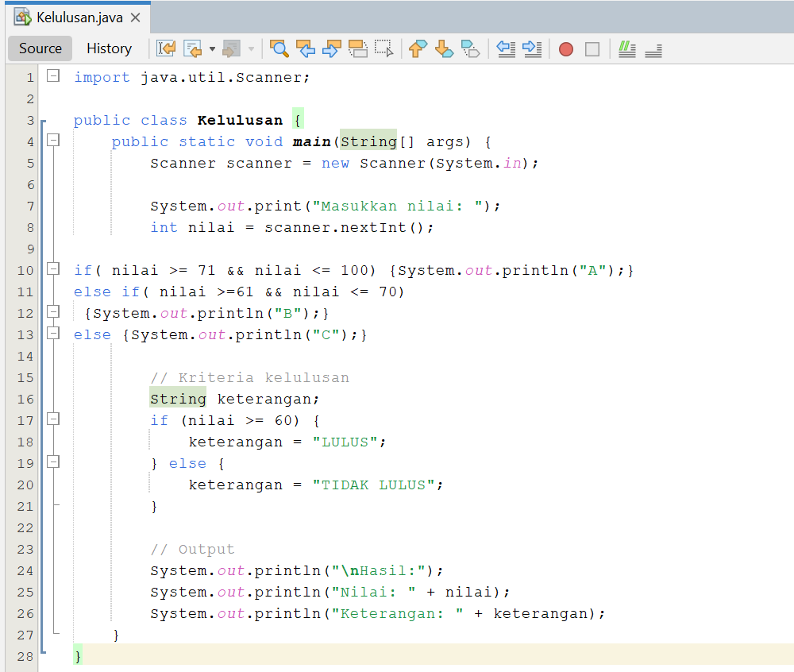Close the Kelulusan.java tab
The height and width of the screenshot is (672, 794).
click(135, 17)
